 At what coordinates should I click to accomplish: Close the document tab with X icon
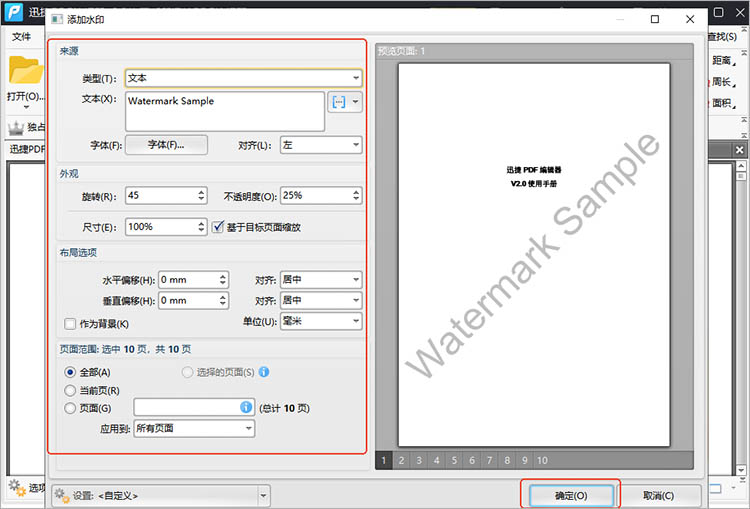point(739,150)
